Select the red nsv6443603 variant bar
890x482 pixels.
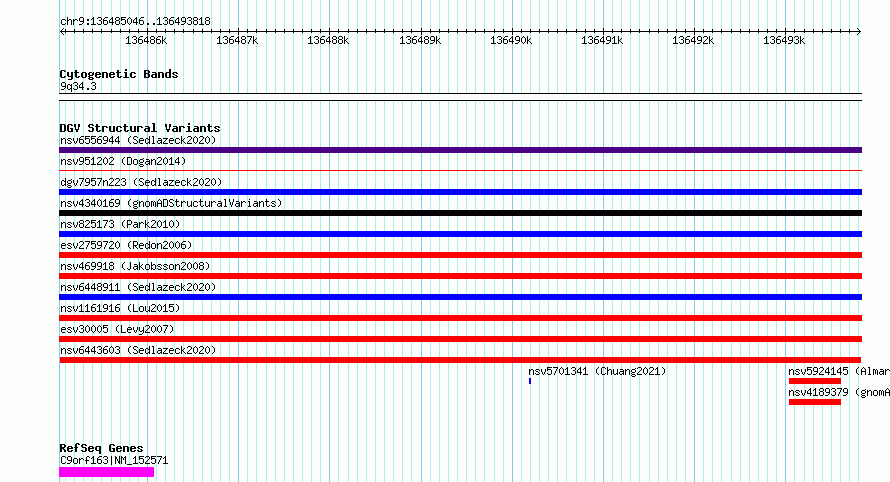click(x=460, y=360)
